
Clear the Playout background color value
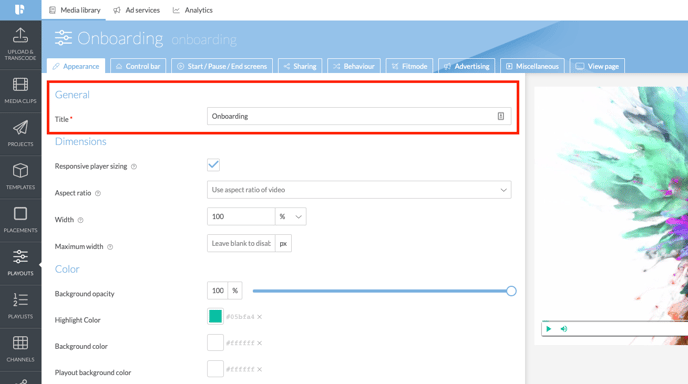pyautogui.click(x=260, y=370)
